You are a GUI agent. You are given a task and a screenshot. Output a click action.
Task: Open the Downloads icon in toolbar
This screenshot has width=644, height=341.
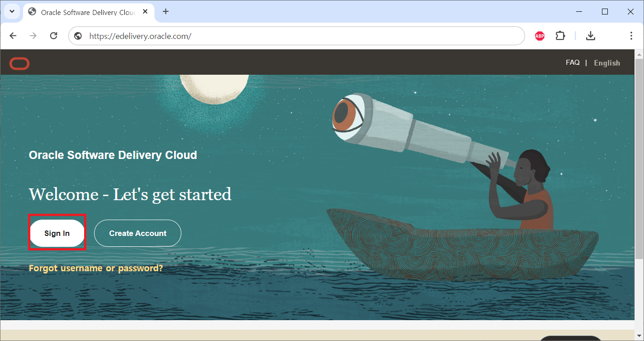(x=590, y=36)
